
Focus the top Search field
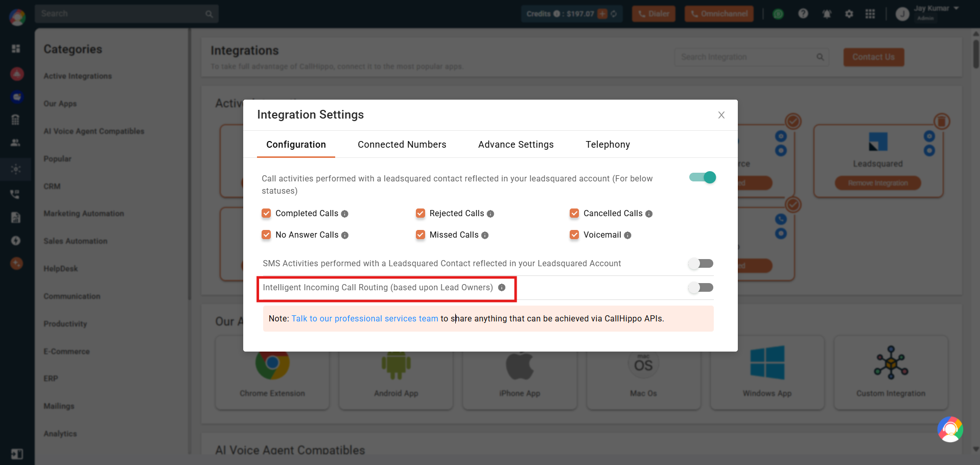[x=127, y=14]
